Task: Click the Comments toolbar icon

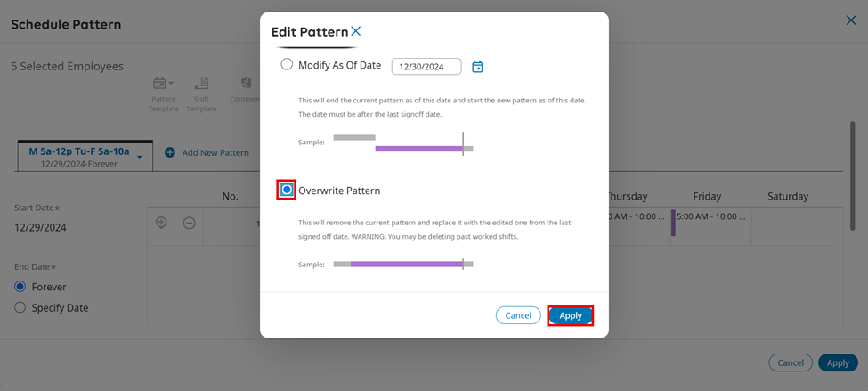Action: [247, 84]
